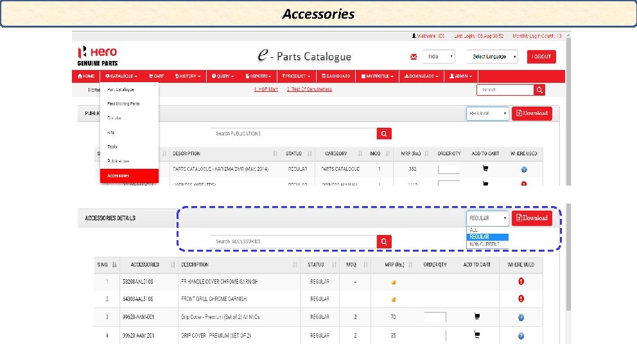This screenshot has height=364, width=637.
Task: Open the CATALOGUE menu
Action: [x=121, y=76]
